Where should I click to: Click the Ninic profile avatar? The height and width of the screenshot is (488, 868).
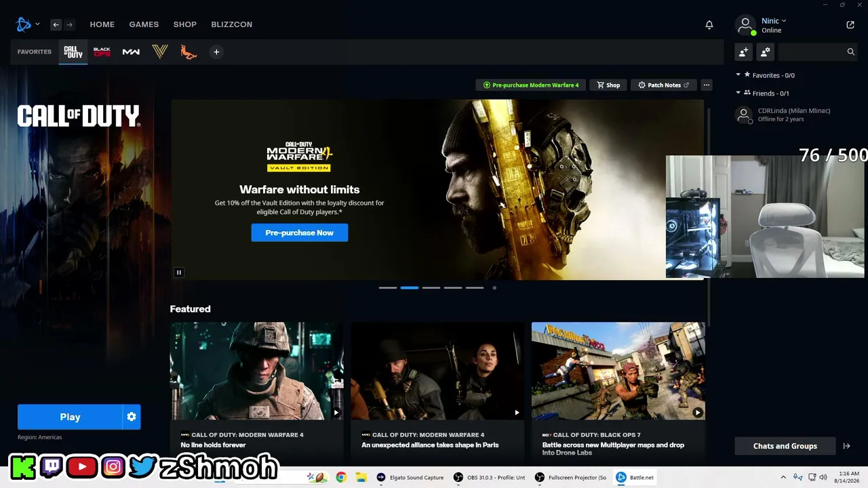[745, 25]
